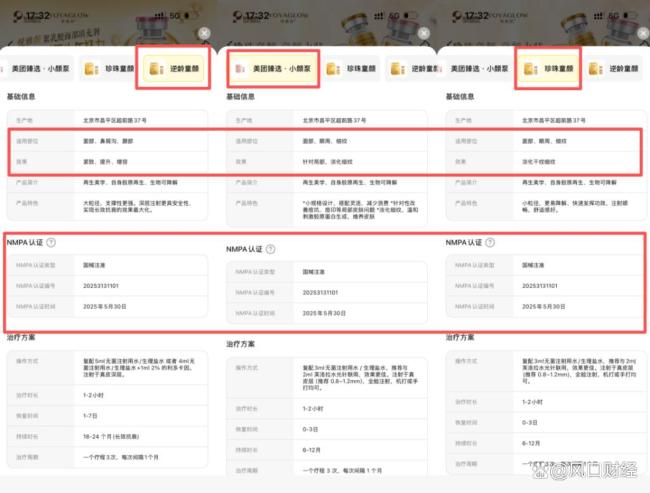Switch to 珍珠童颜 tab in left panel
Viewport: 650px width, 493px height.
(109, 68)
